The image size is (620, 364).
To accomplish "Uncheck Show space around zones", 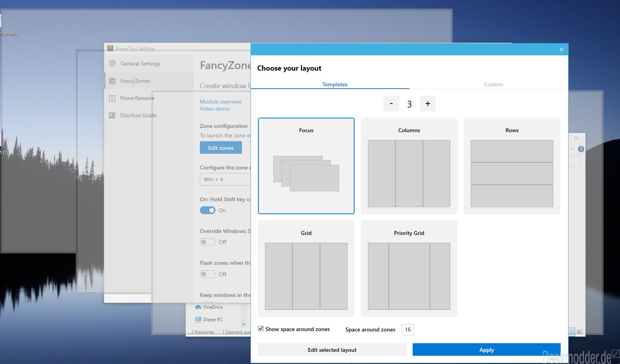I will (261, 329).
